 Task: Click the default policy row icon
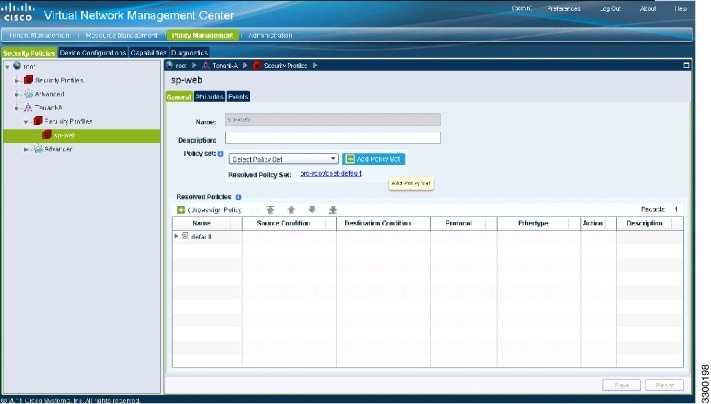[x=185, y=236]
